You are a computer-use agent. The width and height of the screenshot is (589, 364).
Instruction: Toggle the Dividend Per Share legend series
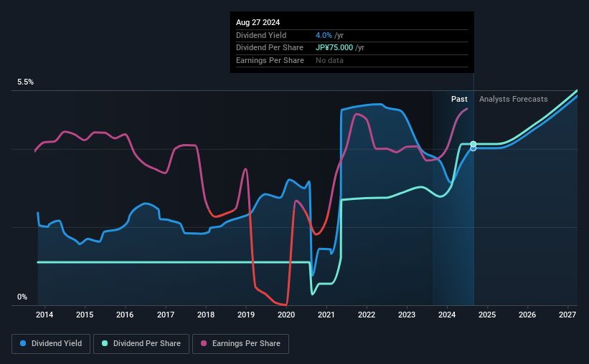coord(141,344)
